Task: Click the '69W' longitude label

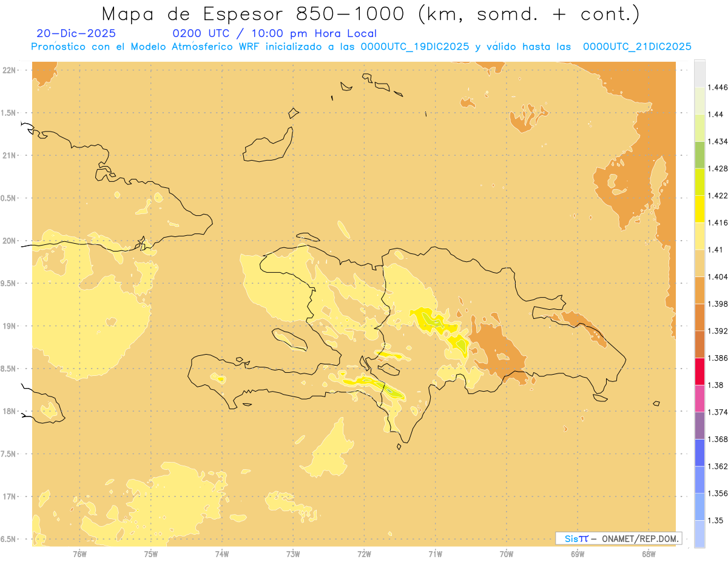Action: tap(578, 554)
